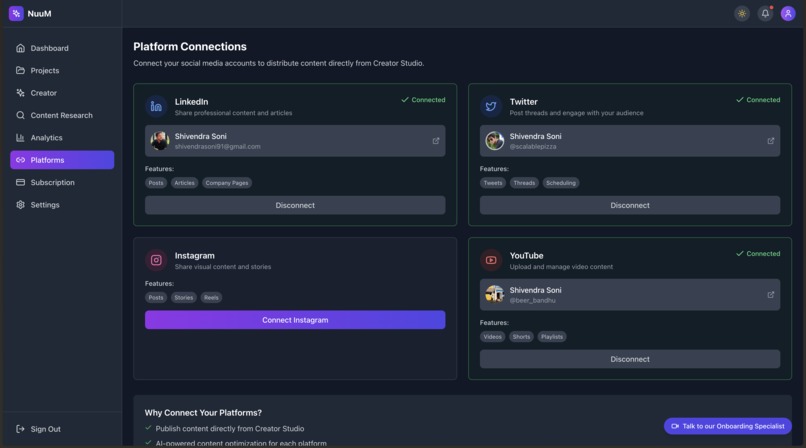Click the LinkedIn account email address
Viewport: 806px width, 448px height.
pyautogui.click(x=217, y=146)
